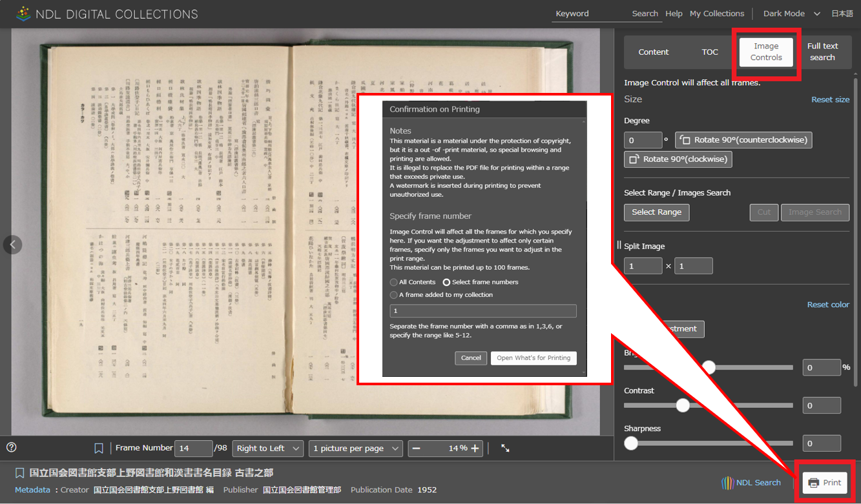Go to previous page with left arrow

point(12,245)
